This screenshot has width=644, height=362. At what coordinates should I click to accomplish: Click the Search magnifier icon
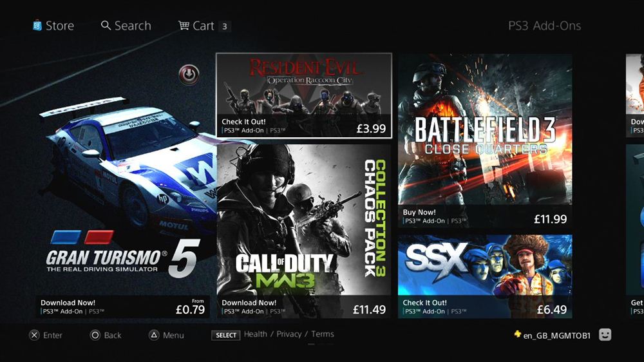click(106, 26)
